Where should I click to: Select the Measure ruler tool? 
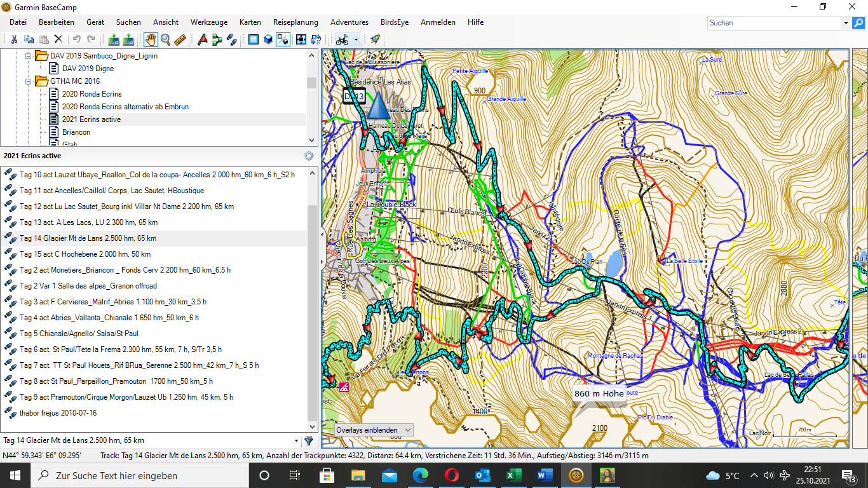pos(180,39)
